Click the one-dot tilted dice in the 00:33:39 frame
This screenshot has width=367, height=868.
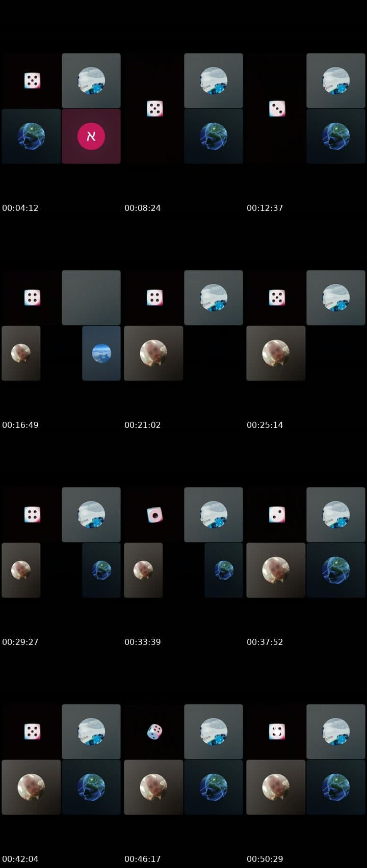tap(154, 514)
